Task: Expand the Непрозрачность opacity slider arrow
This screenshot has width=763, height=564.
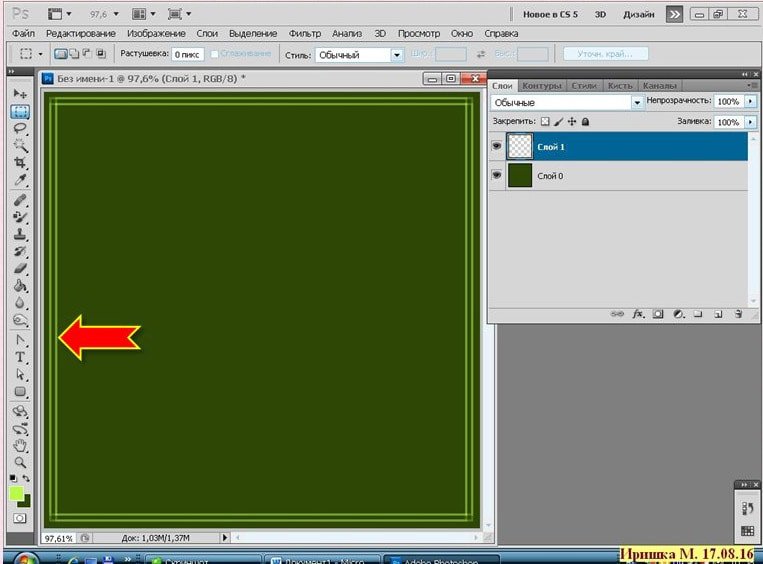Action: point(751,102)
